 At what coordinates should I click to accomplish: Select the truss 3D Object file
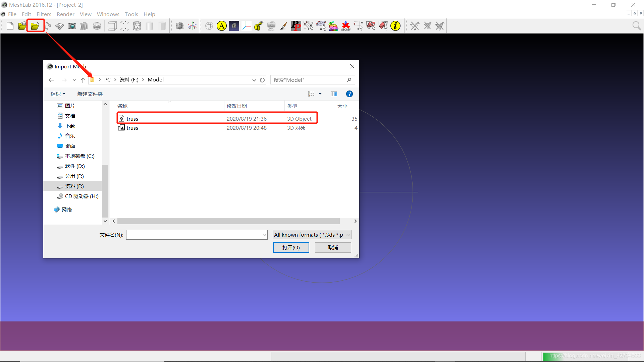132,119
